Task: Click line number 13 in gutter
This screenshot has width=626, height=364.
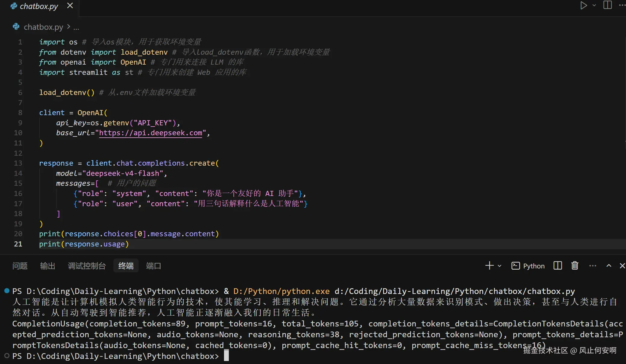Action: point(18,163)
